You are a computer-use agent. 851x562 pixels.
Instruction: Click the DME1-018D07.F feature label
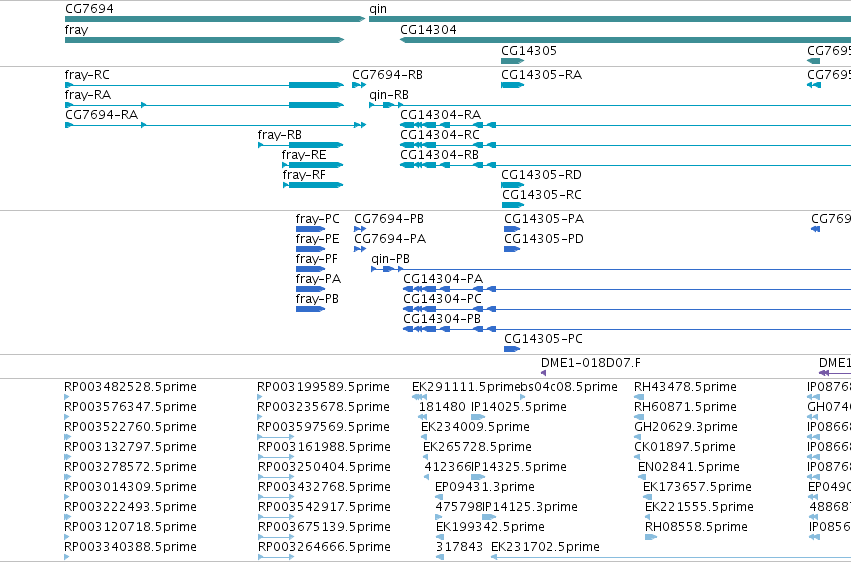pyautogui.click(x=591, y=363)
